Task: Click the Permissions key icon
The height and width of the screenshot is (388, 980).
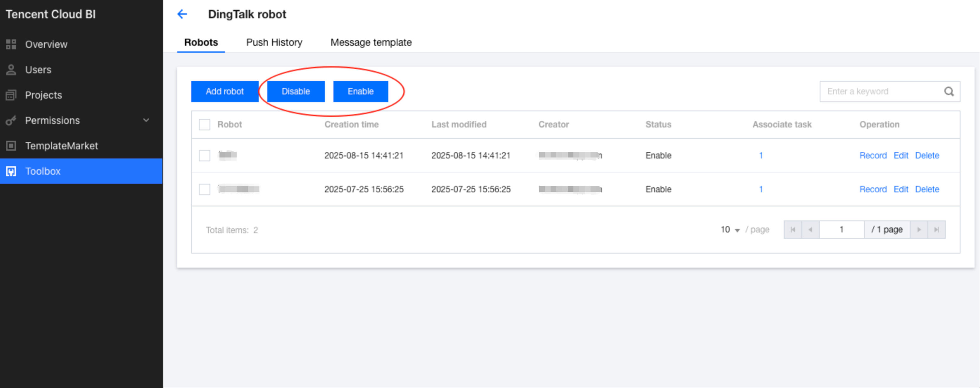Action: pyautogui.click(x=11, y=120)
